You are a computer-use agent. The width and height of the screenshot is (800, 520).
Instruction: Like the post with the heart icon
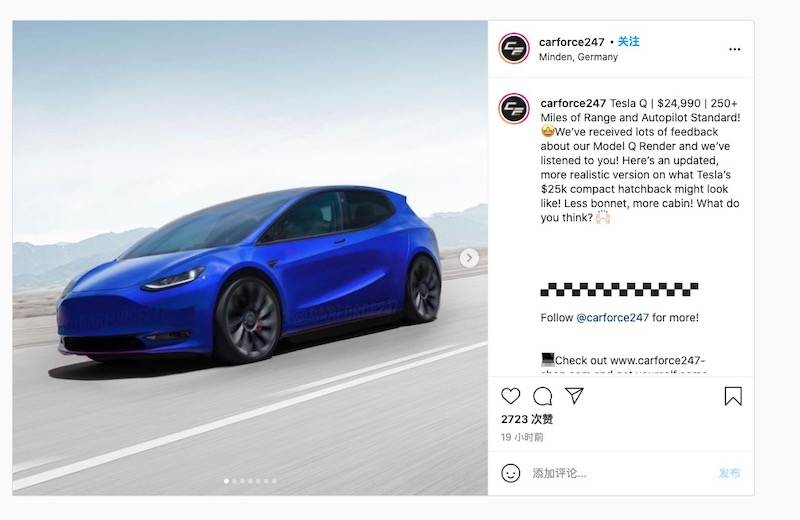(x=510, y=396)
